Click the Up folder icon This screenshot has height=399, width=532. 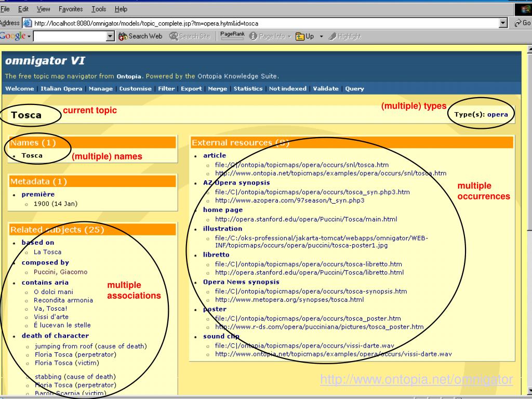(x=300, y=36)
